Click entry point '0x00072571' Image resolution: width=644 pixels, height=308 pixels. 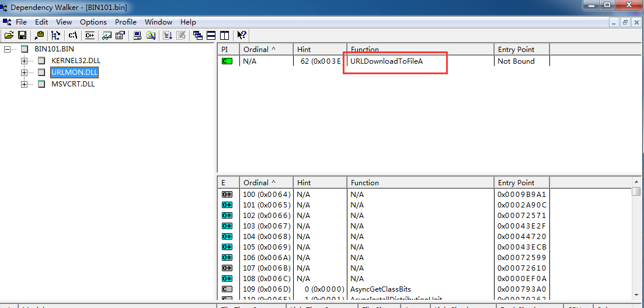pyautogui.click(x=521, y=216)
